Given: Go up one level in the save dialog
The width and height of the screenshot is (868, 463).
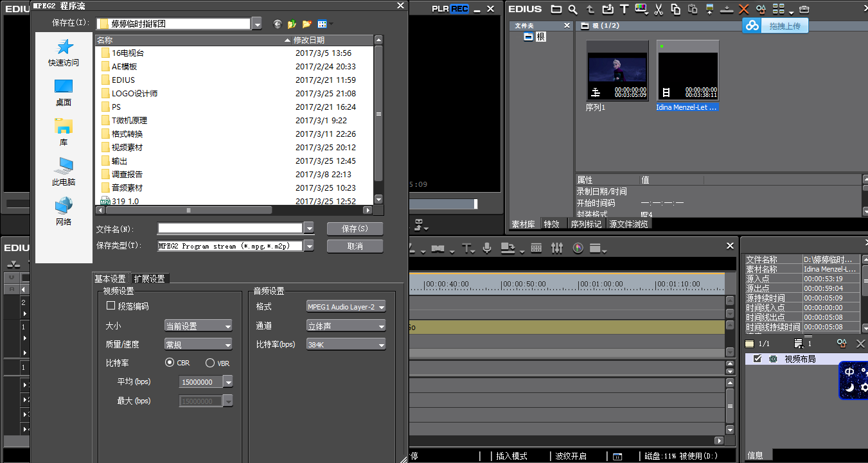Looking at the screenshot, I should 292,24.
